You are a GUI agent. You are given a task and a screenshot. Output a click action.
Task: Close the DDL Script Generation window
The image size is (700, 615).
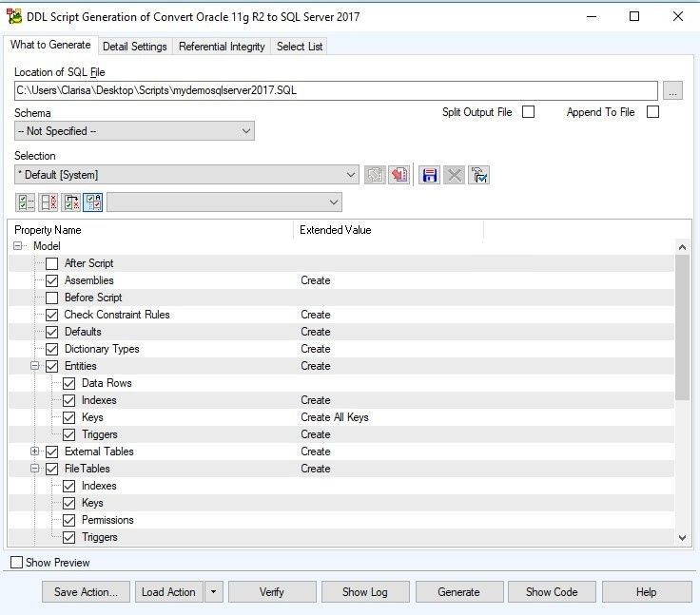pos(678,16)
